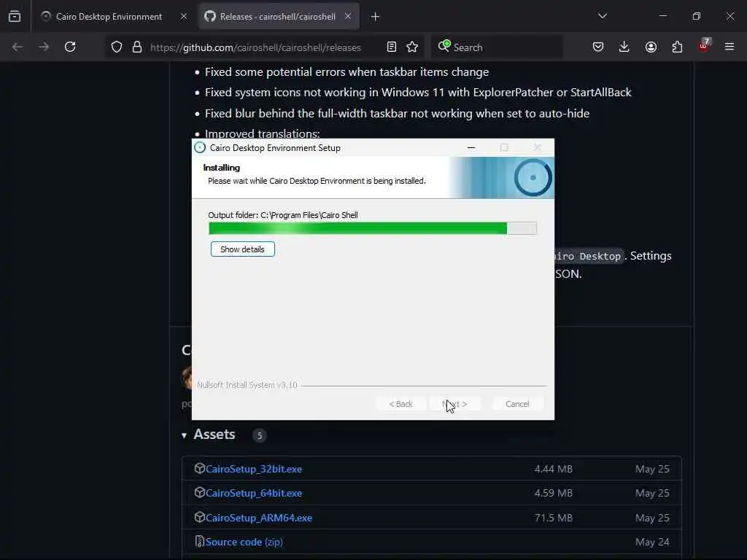747x560 pixels.
Task: Click the CairoSetup_ARM64.exe package icon
Action: (200, 517)
